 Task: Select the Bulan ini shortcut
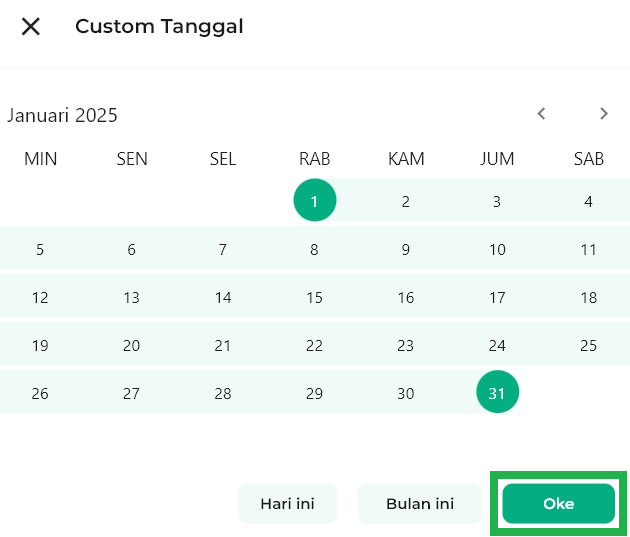(x=420, y=504)
